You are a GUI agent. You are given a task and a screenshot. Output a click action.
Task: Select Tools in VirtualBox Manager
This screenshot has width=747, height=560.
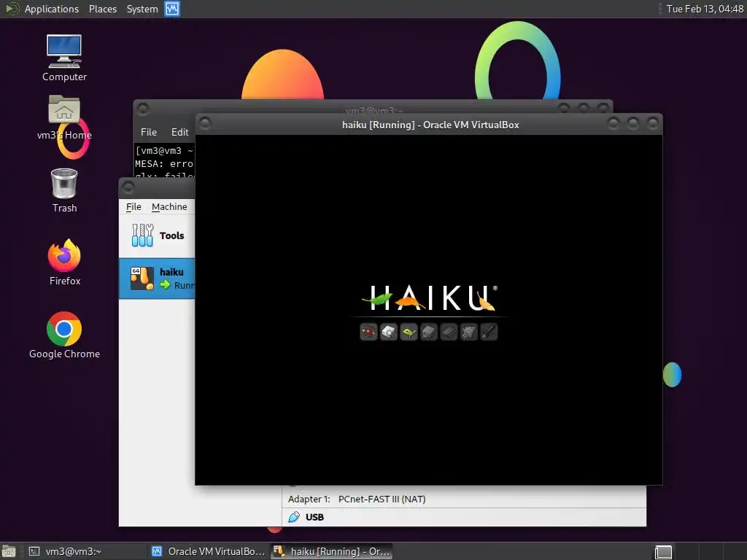(157, 236)
